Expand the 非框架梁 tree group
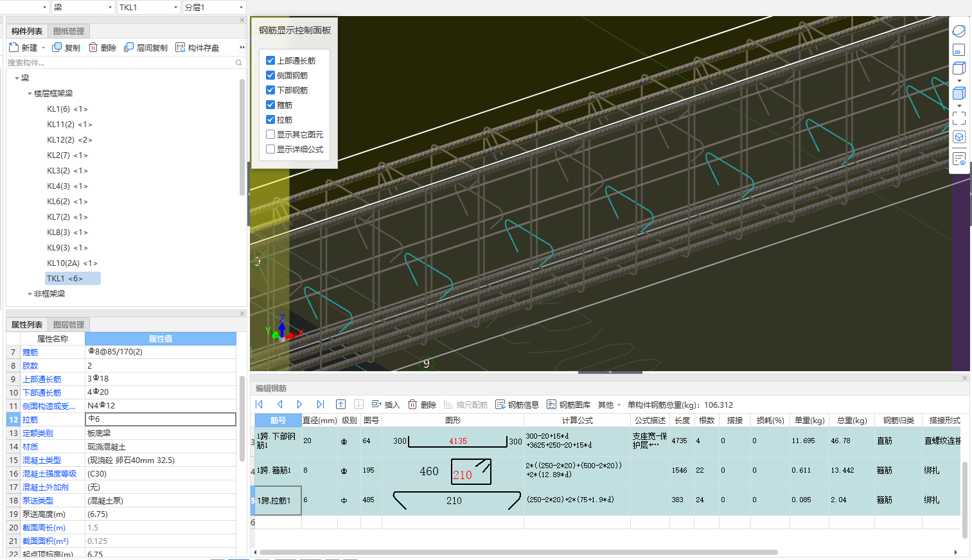This screenshot has width=972, height=560. coord(30,294)
